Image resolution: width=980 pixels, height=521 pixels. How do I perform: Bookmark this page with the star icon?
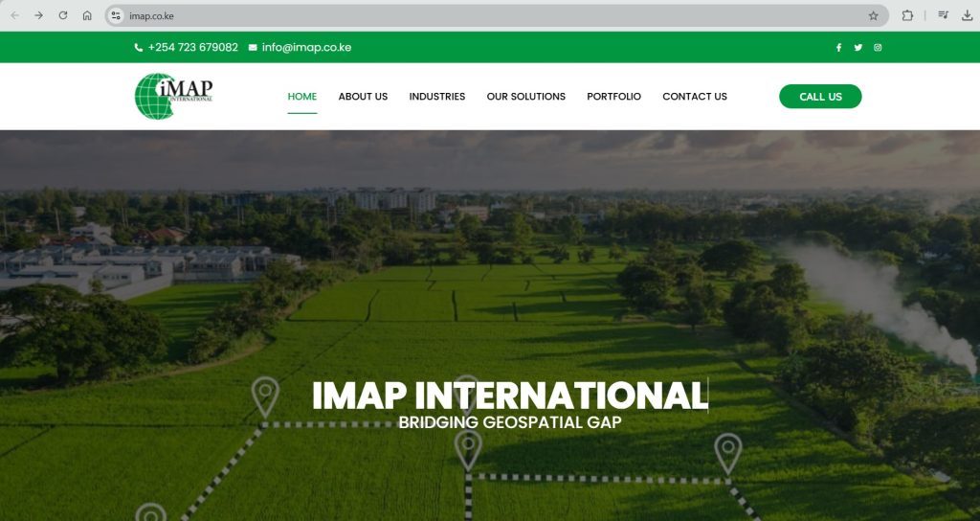click(873, 15)
